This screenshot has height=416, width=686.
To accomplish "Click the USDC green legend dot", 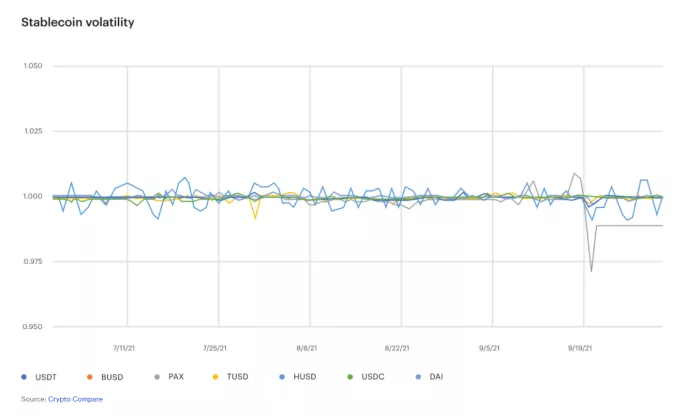I will tap(350, 377).
